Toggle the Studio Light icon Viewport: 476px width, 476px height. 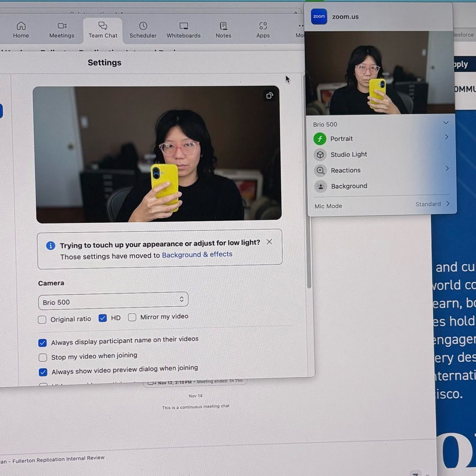(320, 155)
